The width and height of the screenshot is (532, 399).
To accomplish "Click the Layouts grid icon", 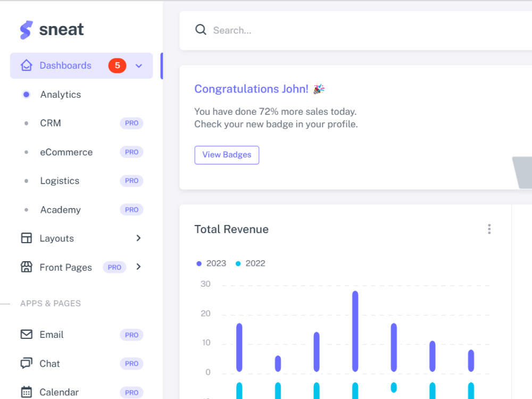I will pos(27,238).
